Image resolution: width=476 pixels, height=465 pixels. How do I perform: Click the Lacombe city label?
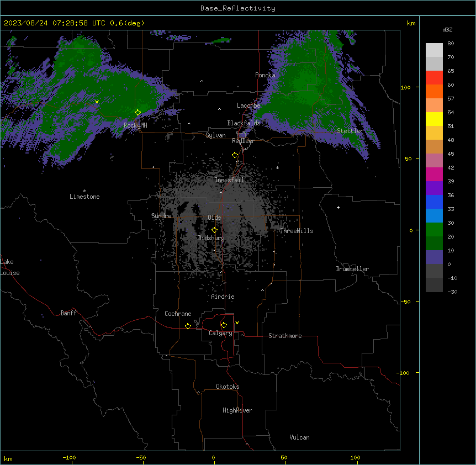[248, 105]
